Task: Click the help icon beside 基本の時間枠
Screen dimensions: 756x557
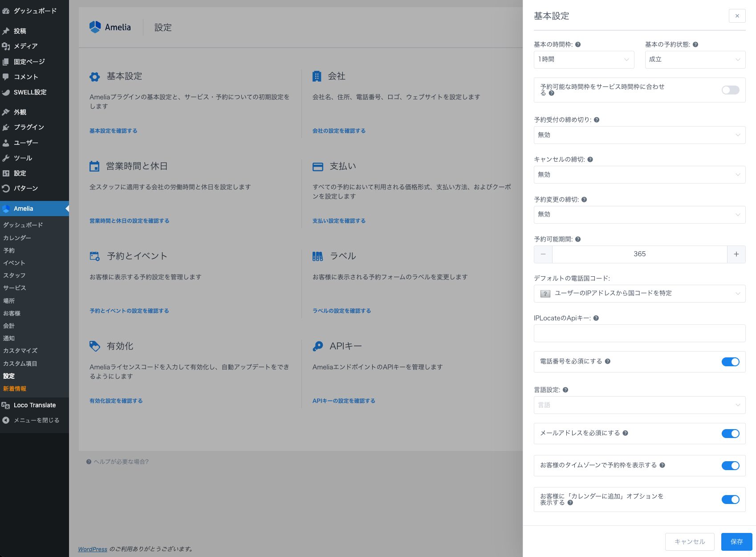Action: pos(578,45)
